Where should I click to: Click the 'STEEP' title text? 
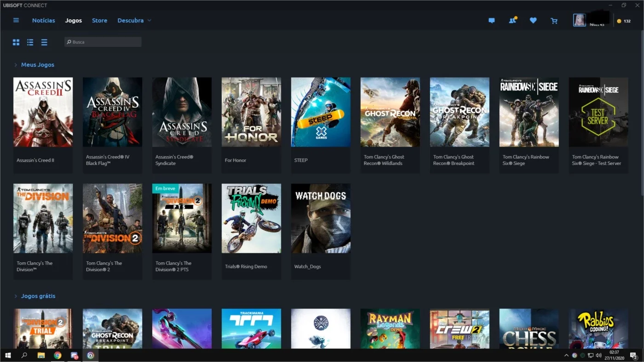(x=301, y=160)
